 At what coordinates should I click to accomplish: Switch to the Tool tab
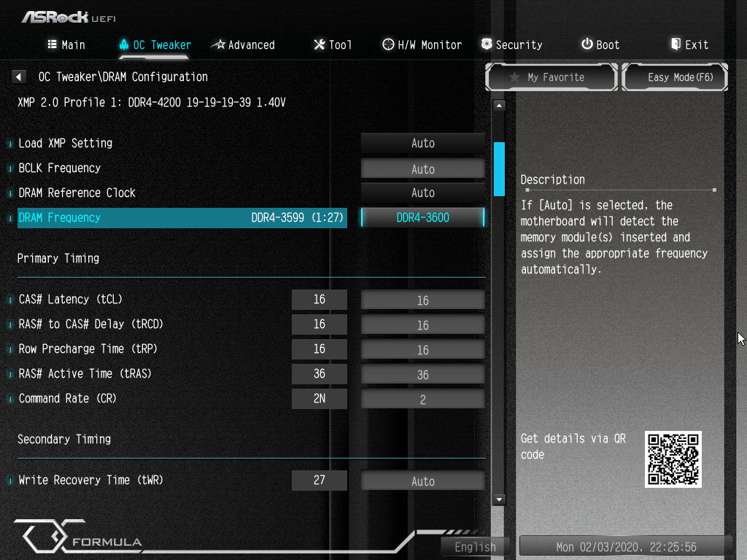pos(333,44)
